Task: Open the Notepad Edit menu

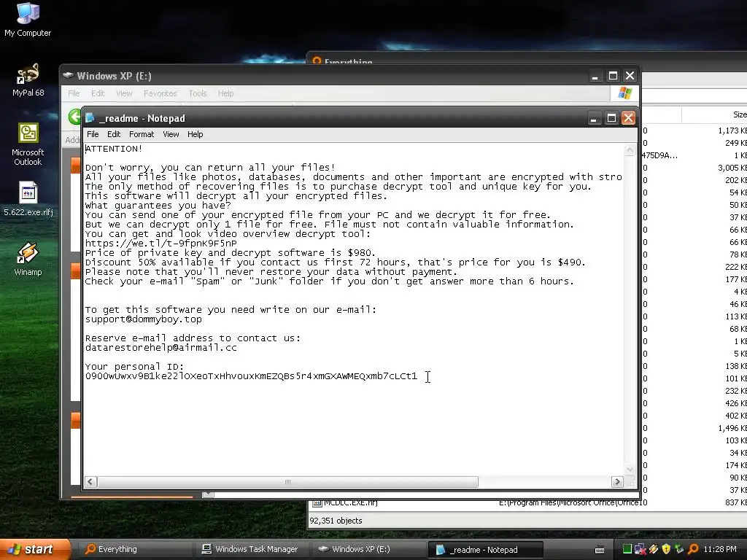Action: tap(114, 134)
